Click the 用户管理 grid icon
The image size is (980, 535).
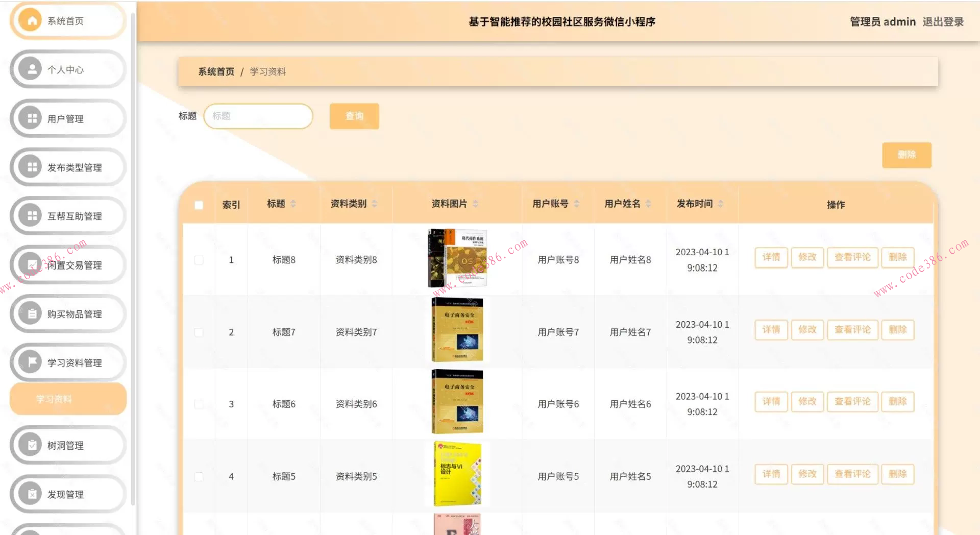tap(32, 118)
